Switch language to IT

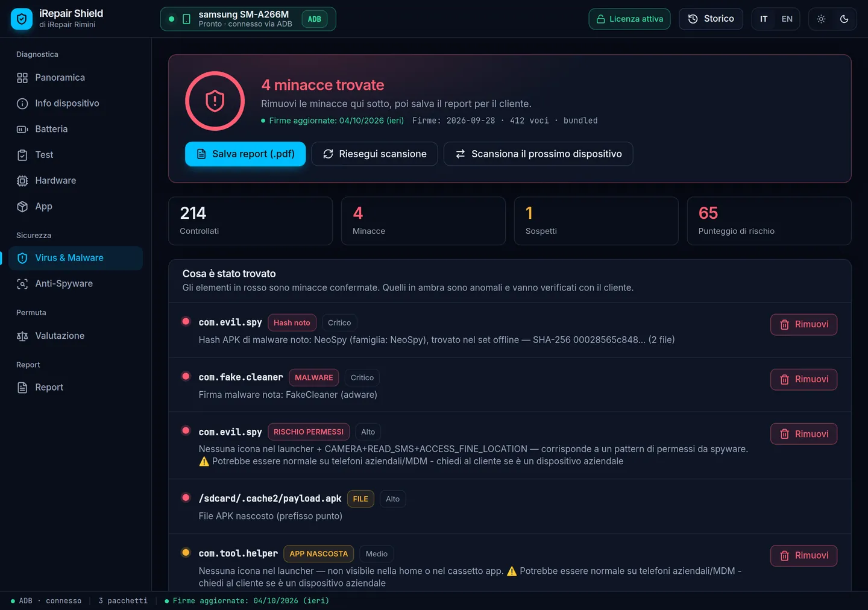pos(764,19)
